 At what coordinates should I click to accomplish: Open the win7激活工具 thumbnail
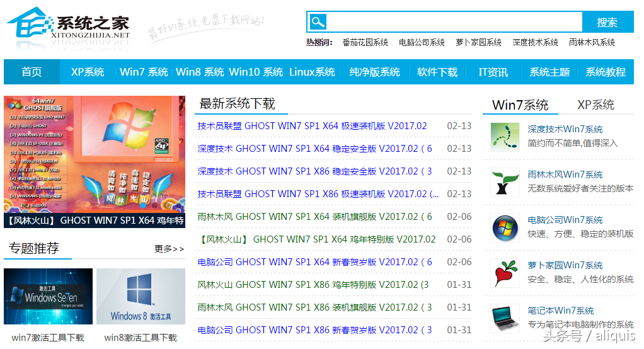[x=48, y=297]
